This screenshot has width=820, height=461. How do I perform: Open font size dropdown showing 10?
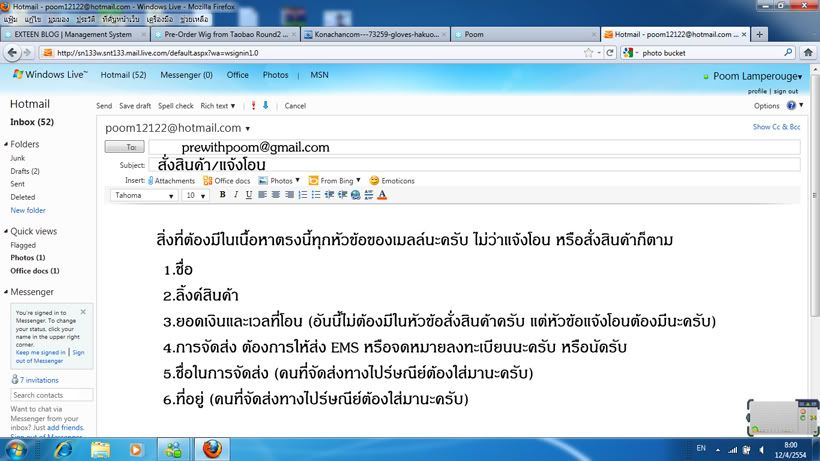[195, 195]
